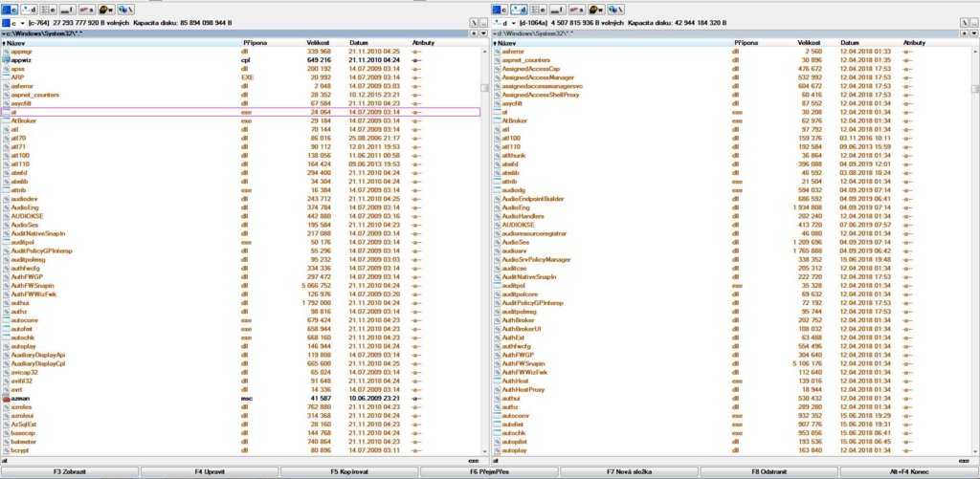Select drive c in left panel drive bar
Image resolution: width=980 pixels, height=479 pixels.
point(10,10)
